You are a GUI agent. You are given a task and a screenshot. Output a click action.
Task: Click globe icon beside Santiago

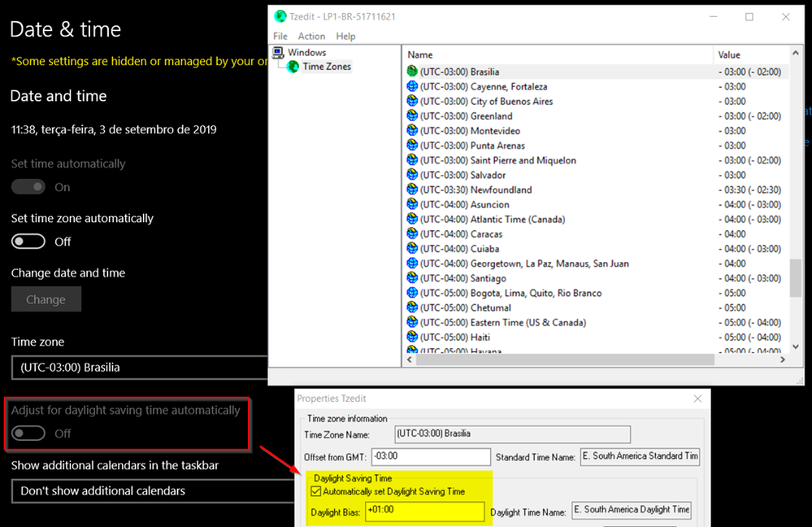[412, 278]
